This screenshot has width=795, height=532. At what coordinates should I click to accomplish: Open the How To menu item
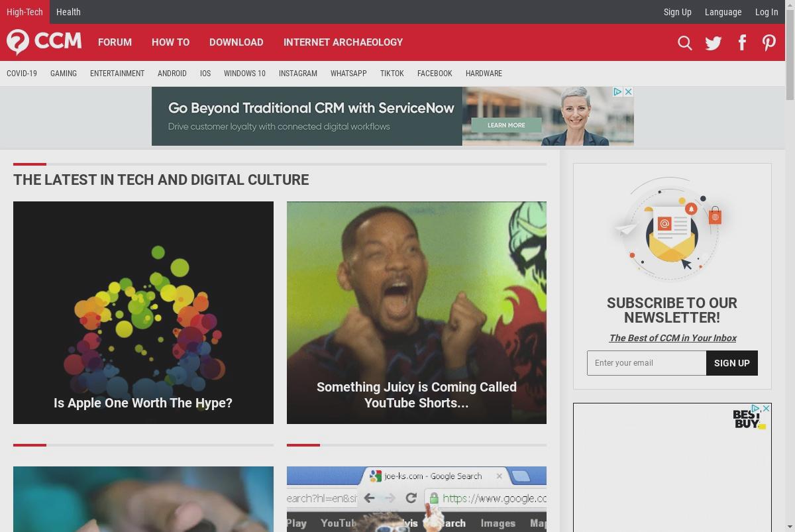[170, 42]
